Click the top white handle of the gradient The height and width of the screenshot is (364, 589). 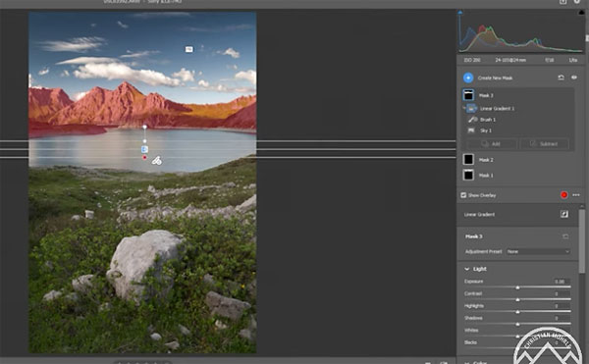144,128
